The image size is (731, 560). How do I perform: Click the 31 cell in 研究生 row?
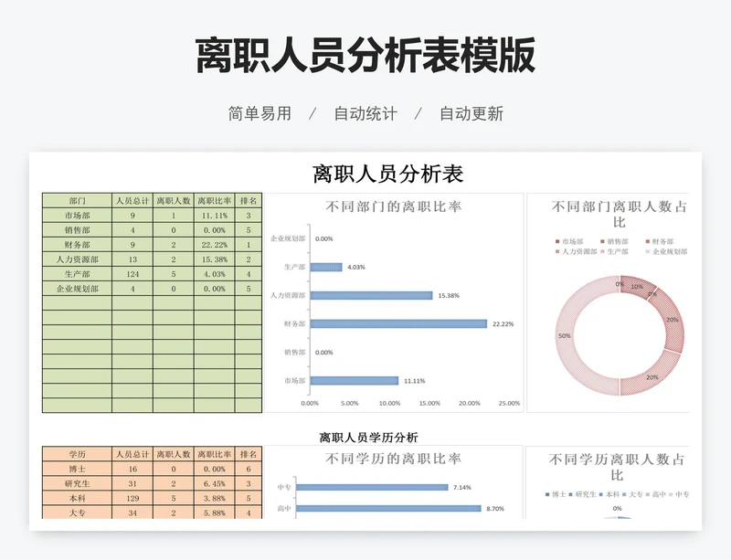click(132, 483)
